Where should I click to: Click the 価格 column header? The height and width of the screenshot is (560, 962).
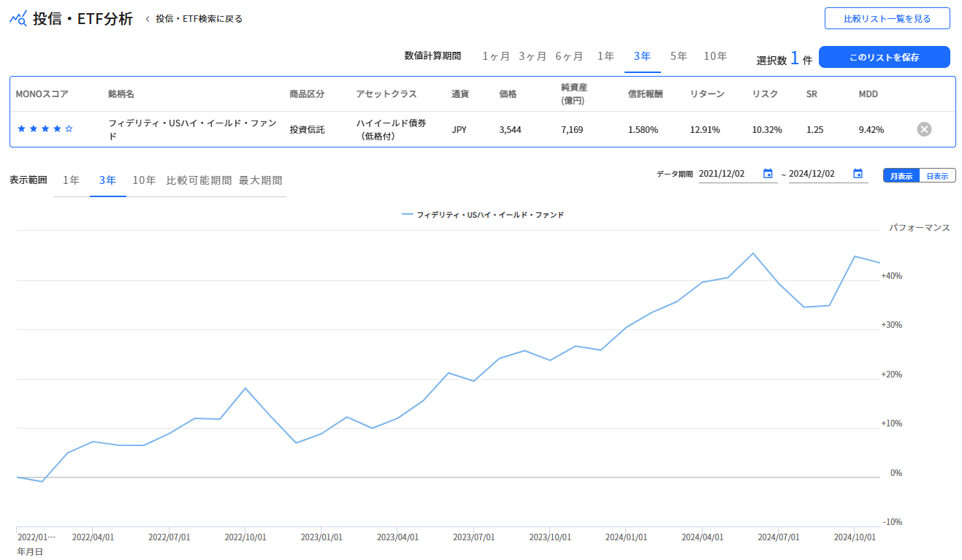coord(508,94)
